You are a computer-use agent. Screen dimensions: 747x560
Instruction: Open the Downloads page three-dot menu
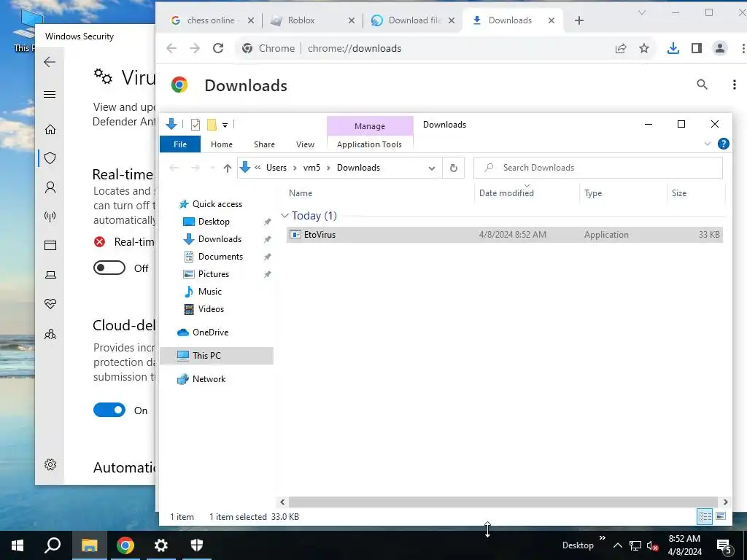click(x=734, y=85)
